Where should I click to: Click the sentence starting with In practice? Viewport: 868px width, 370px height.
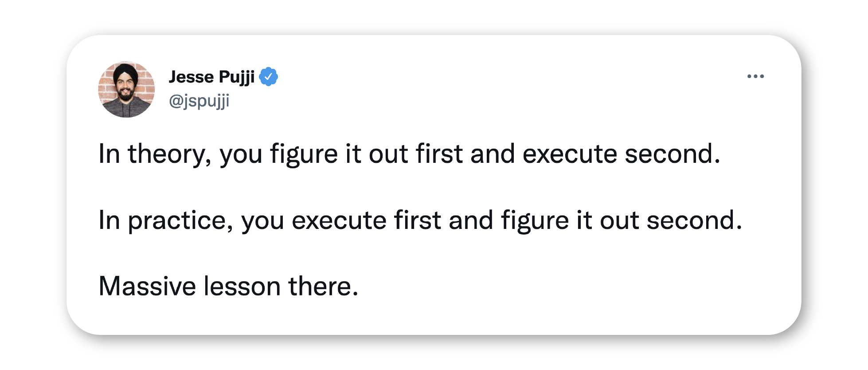(420, 220)
